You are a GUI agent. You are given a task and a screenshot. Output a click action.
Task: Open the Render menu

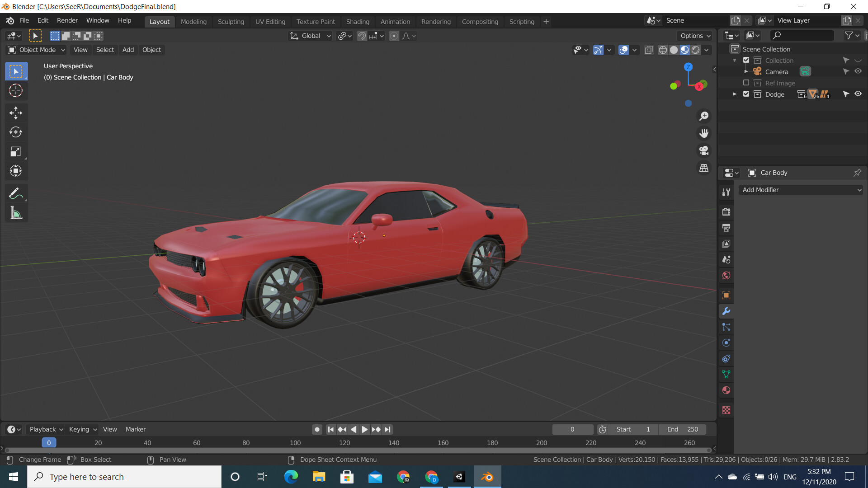pos(67,20)
